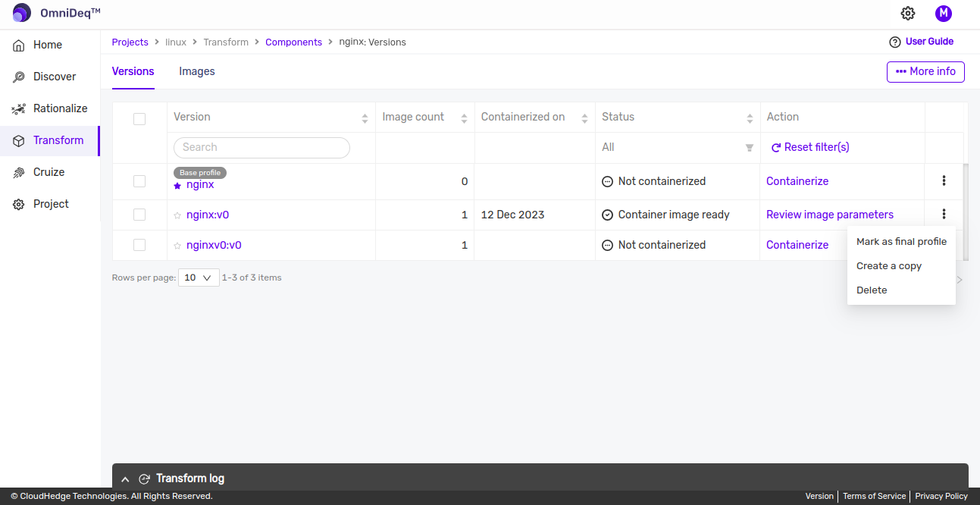Click Containerize link for nginx row
980x505 pixels.
coord(797,181)
